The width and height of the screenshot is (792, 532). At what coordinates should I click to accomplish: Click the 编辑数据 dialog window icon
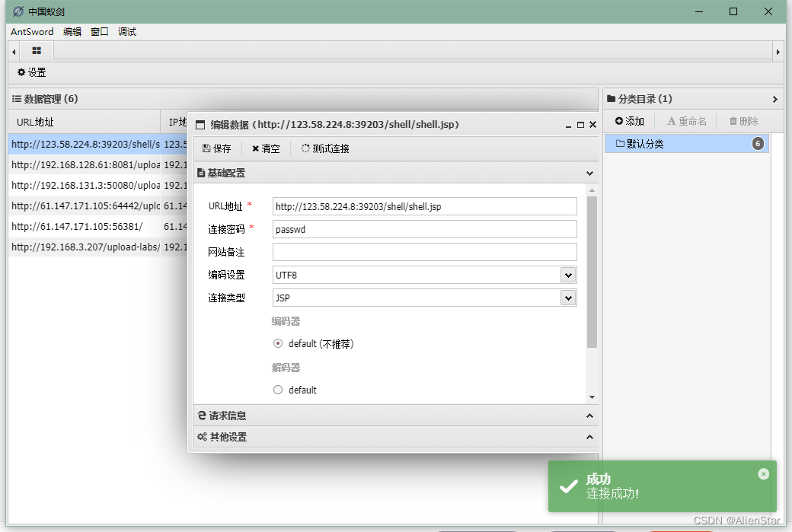[200, 125]
